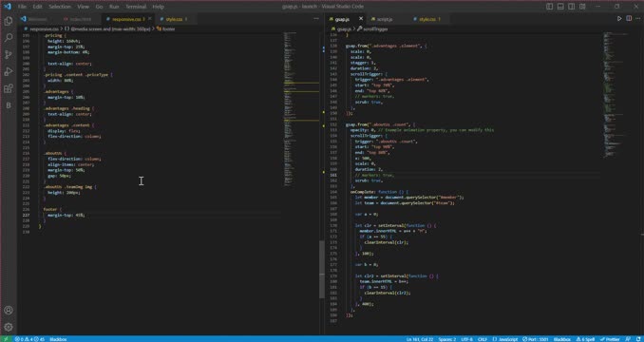Open the File menu

22,7
